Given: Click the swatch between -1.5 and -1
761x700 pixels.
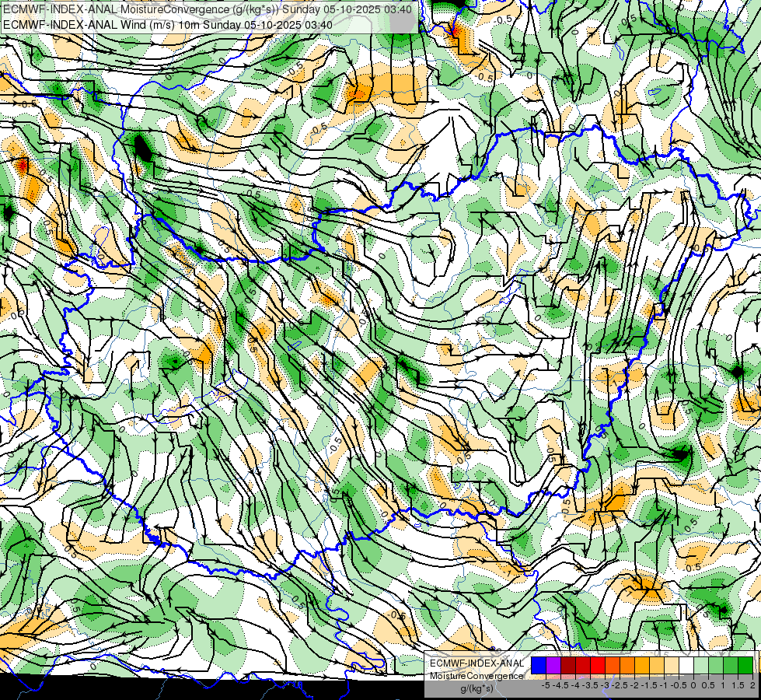Looking at the screenshot, I should tap(657, 666).
